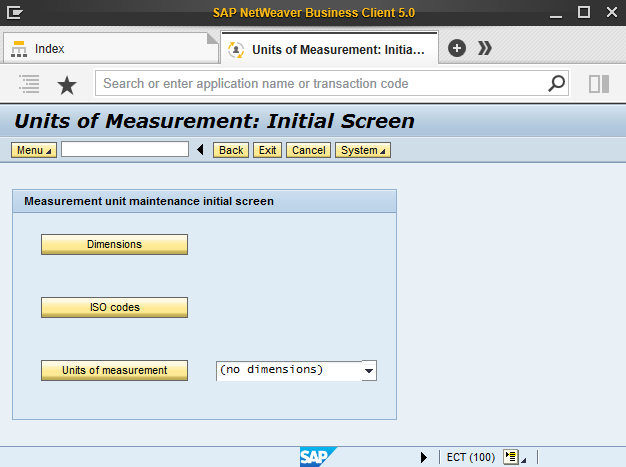Click the magnifying glass search icon
The width and height of the screenshot is (626, 467).
(556, 83)
